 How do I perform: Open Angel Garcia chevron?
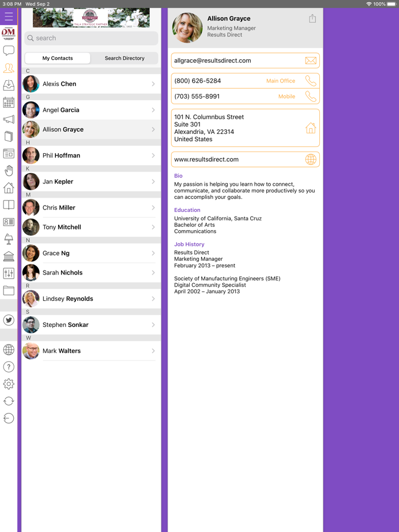click(153, 110)
